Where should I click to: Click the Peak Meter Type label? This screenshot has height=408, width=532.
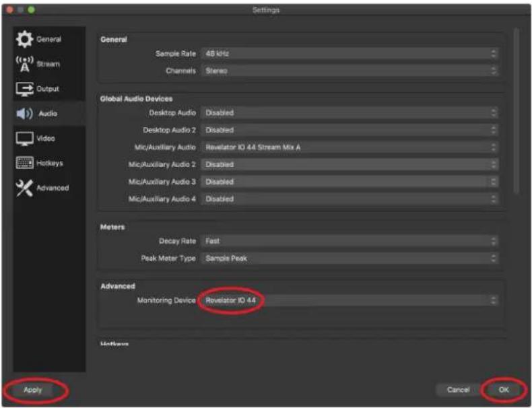tap(168, 259)
